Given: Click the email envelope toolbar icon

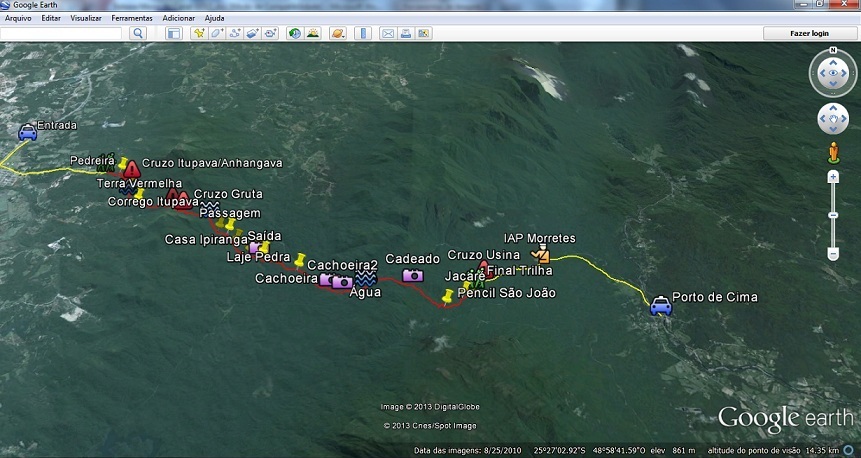Looking at the screenshot, I should (387, 33).
